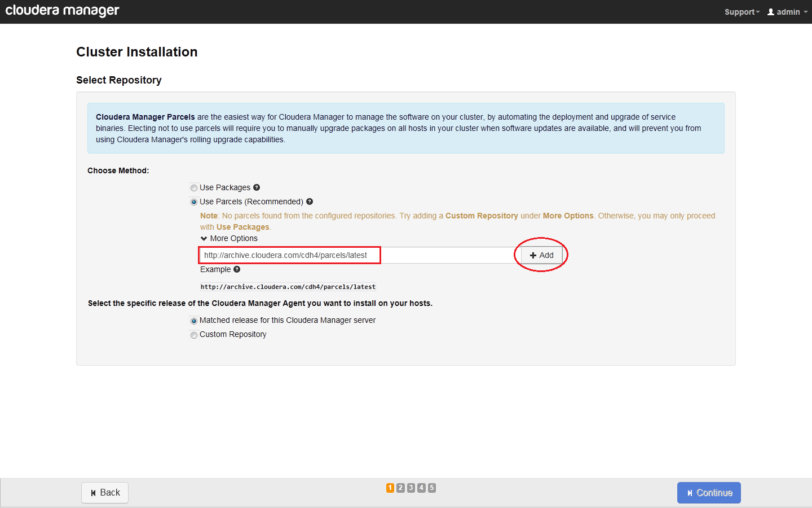This screenshot has width=812, height=508.
Task: Click the Select Repository heading
Action: [119, 80]
